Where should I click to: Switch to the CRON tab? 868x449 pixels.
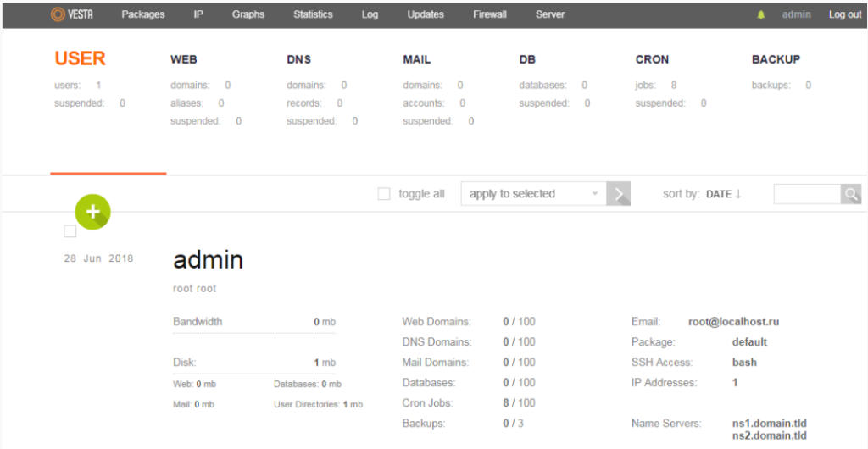click(652, 59)
